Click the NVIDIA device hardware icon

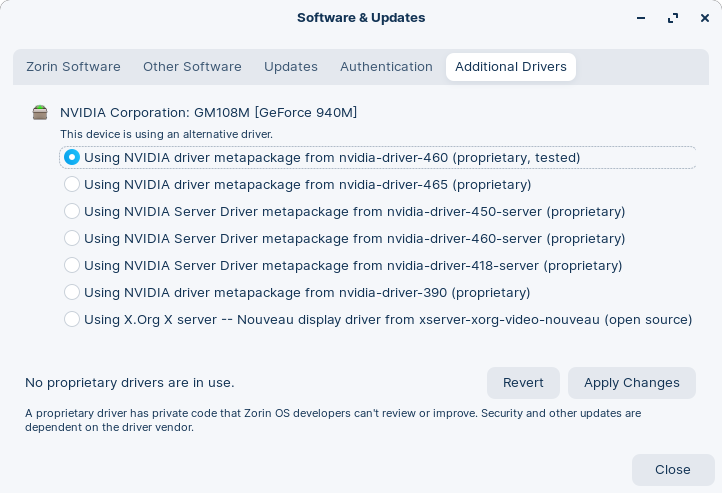tap(40, 112)
